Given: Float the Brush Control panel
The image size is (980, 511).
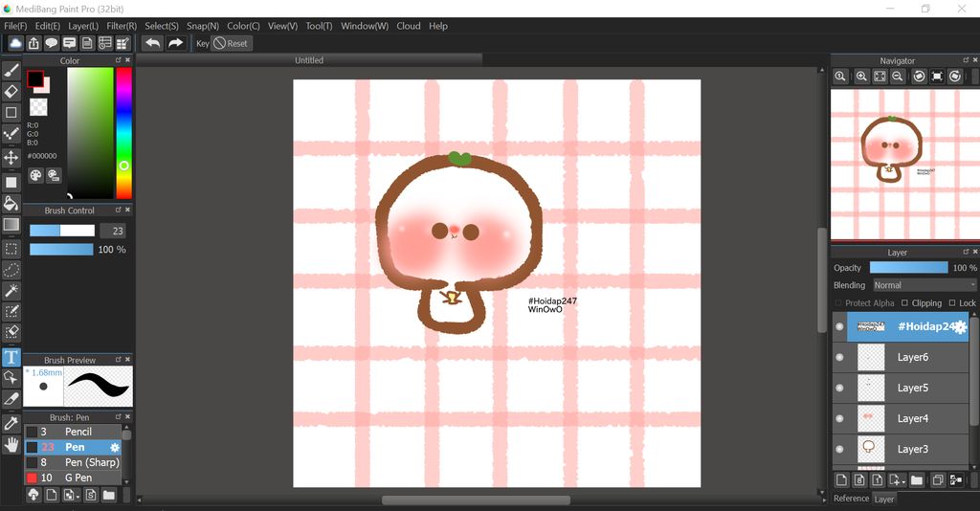Looking at the screenshot, I should [118, 210].
